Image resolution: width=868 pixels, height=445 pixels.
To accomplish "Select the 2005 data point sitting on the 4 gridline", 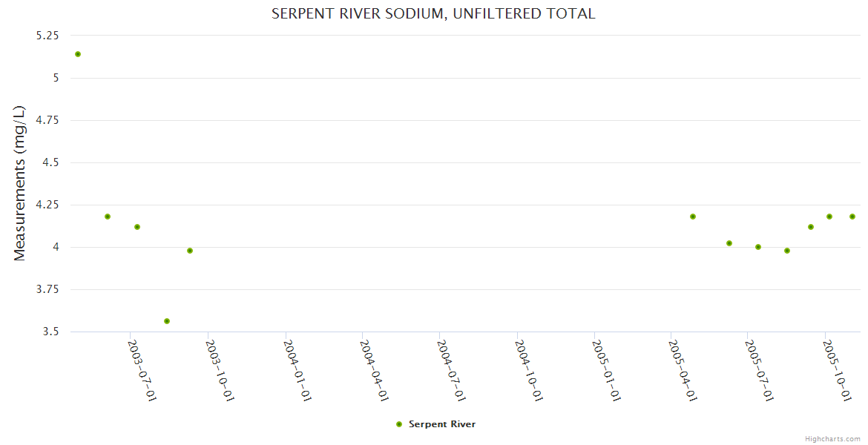I will tap(758, 247).
